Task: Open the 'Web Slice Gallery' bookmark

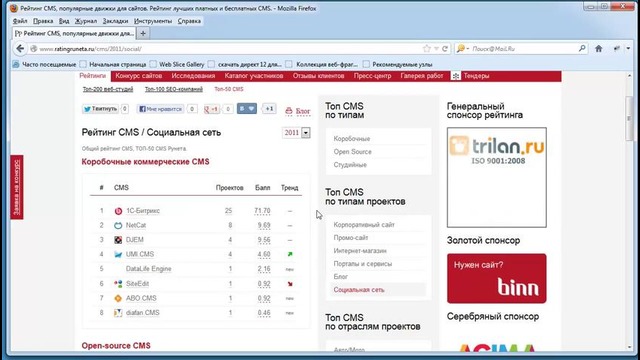Action: [x=177, y=64]
